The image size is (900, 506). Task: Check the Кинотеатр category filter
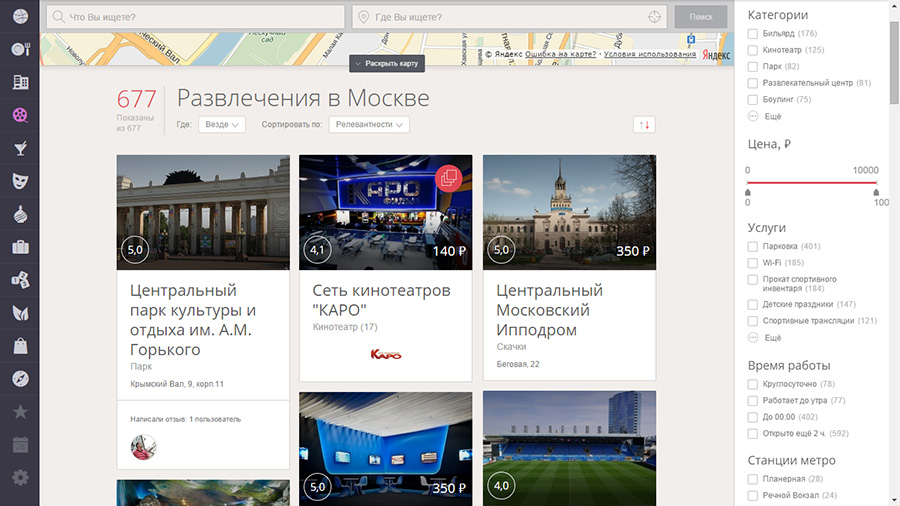[752, 50]
